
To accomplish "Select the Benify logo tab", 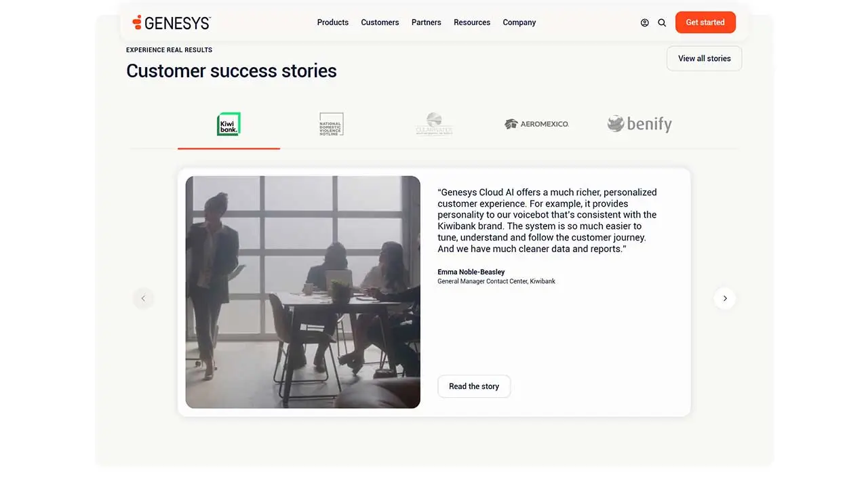I will pyautogui.click(x=639, y=124).
